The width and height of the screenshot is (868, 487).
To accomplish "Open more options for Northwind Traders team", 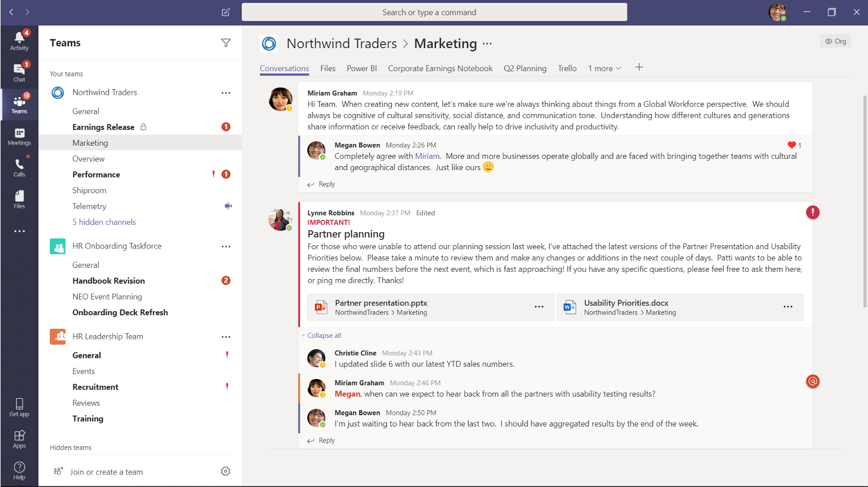I will (x=226, y=93).
